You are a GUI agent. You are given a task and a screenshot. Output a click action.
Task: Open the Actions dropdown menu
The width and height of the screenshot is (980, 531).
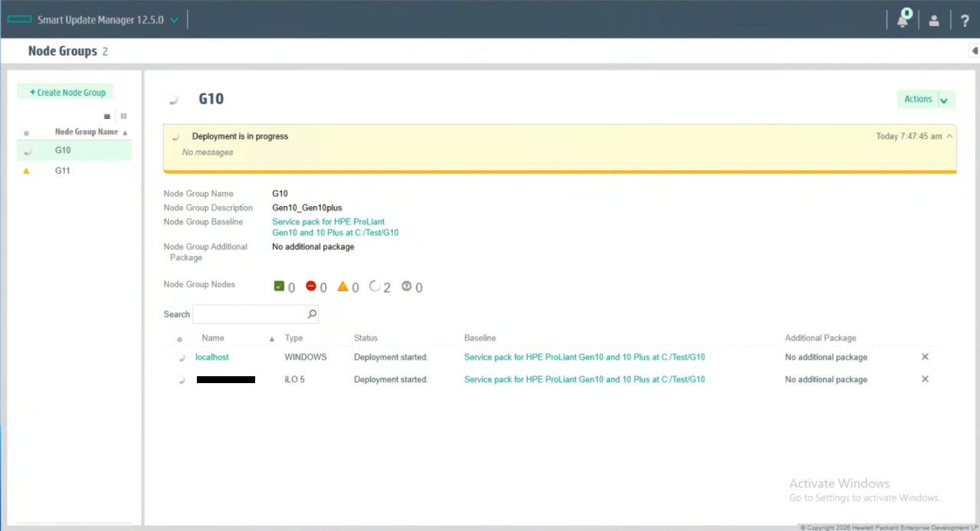point(926,100)
